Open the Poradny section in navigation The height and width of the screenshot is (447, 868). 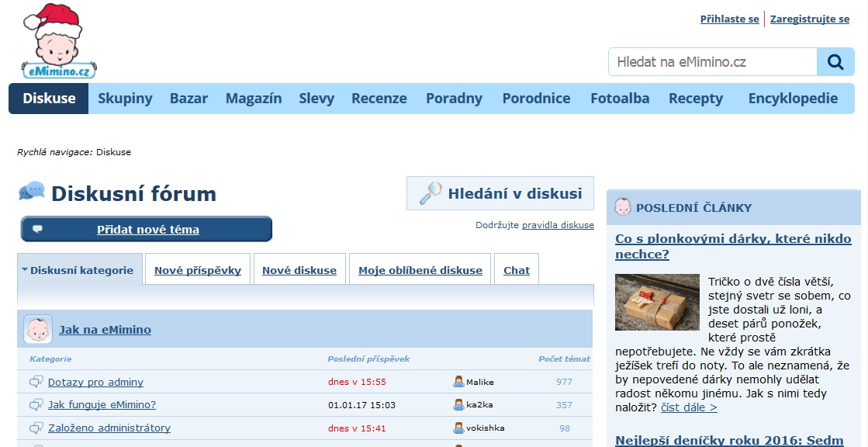point(454,99)
